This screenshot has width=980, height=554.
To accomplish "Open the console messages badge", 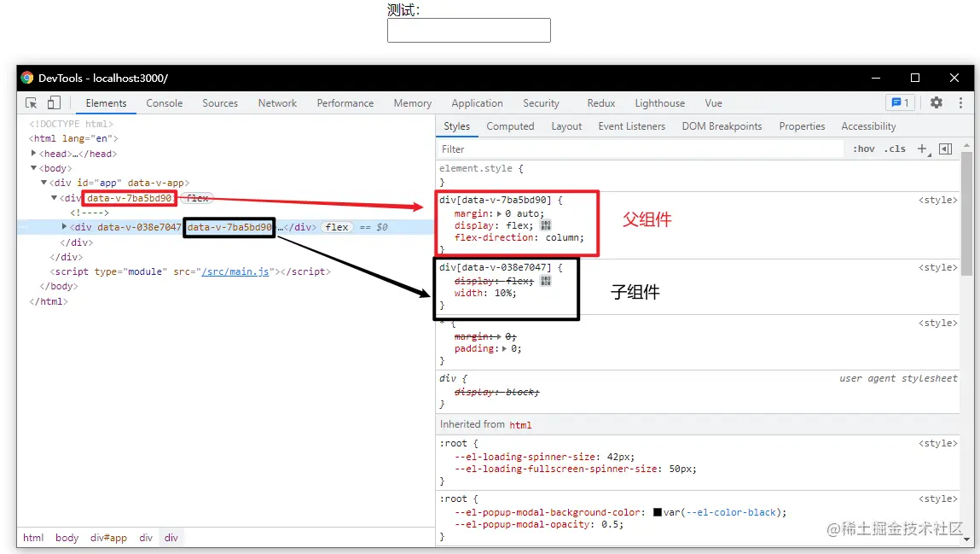I will coord(900,102).
